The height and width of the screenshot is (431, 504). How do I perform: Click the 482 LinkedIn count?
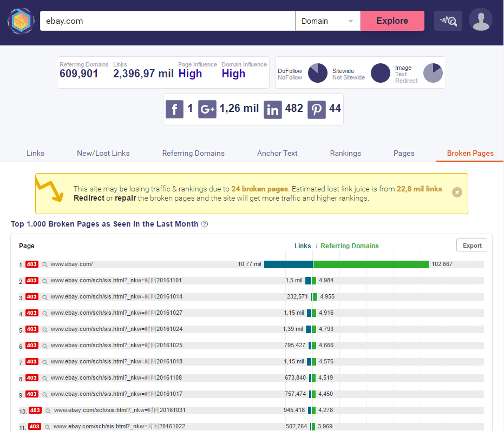pos(294,108)
